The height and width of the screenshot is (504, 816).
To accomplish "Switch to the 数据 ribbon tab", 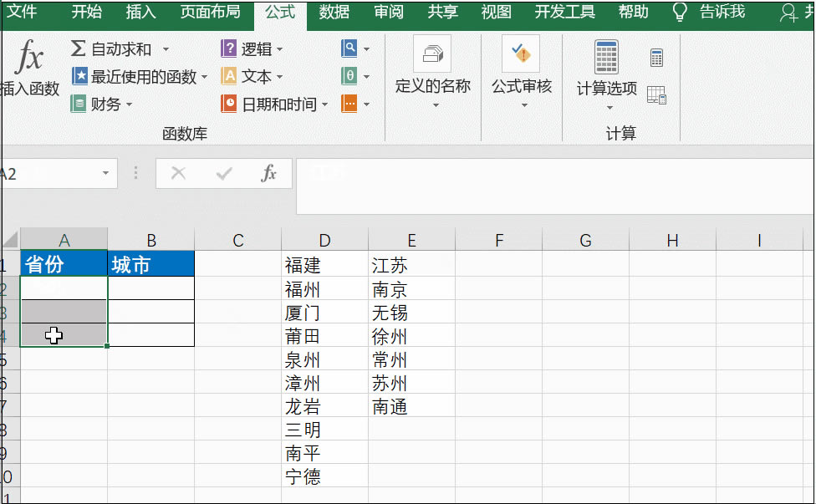I will [334, 13].
